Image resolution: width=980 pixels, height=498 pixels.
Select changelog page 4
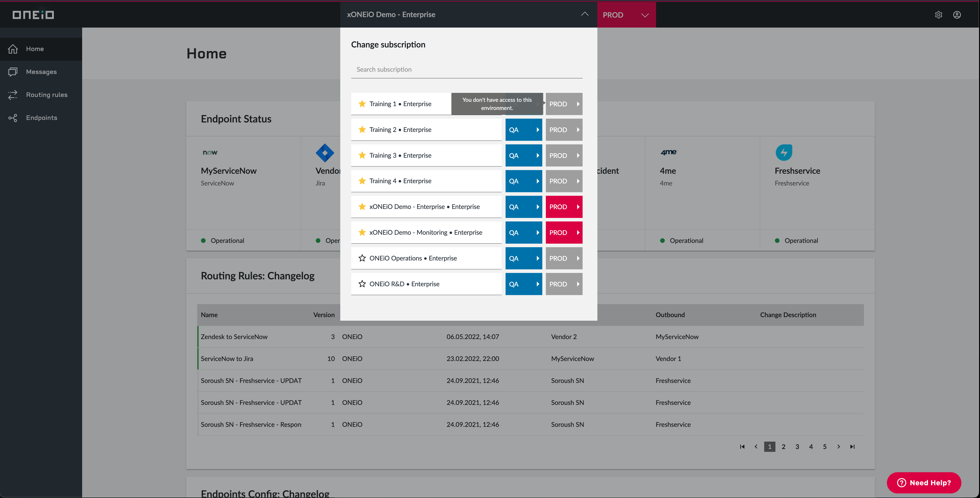pos(811,447)
